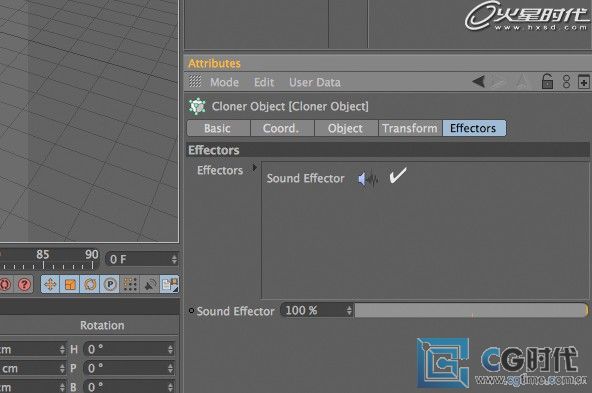Screen dimensions: 592x393
Task: Click the Sound Effector strength slider
Action: point(471,311)
